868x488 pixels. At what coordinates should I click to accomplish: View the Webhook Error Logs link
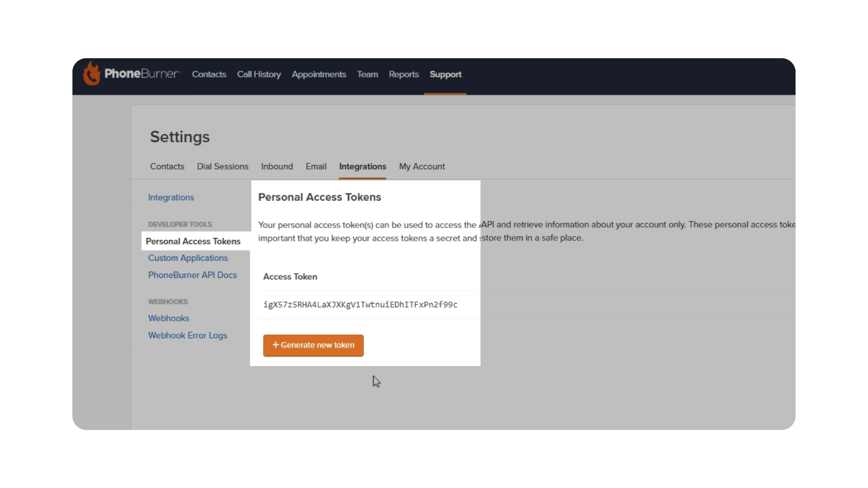187,335
